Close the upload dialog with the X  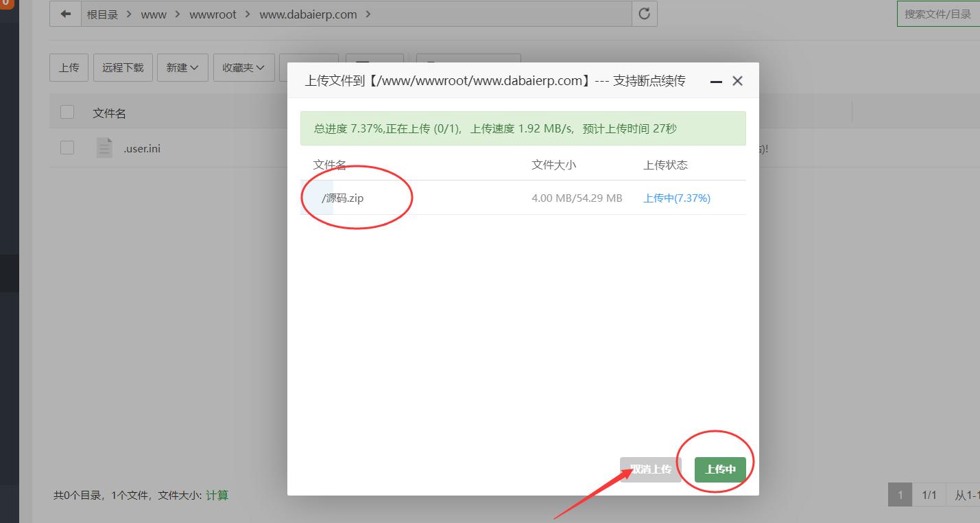[x=737, y=80]
